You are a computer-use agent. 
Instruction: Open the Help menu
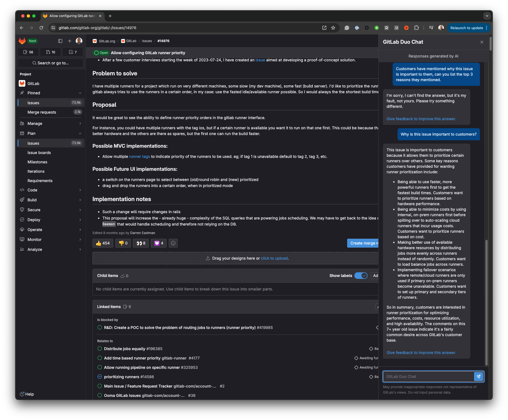[x=27, y=394]
